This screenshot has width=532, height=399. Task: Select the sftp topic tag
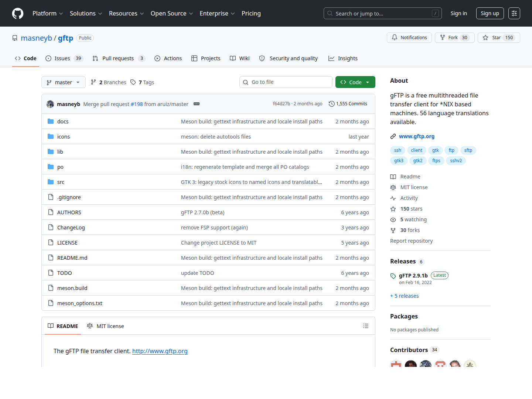[x=468, y=150]
